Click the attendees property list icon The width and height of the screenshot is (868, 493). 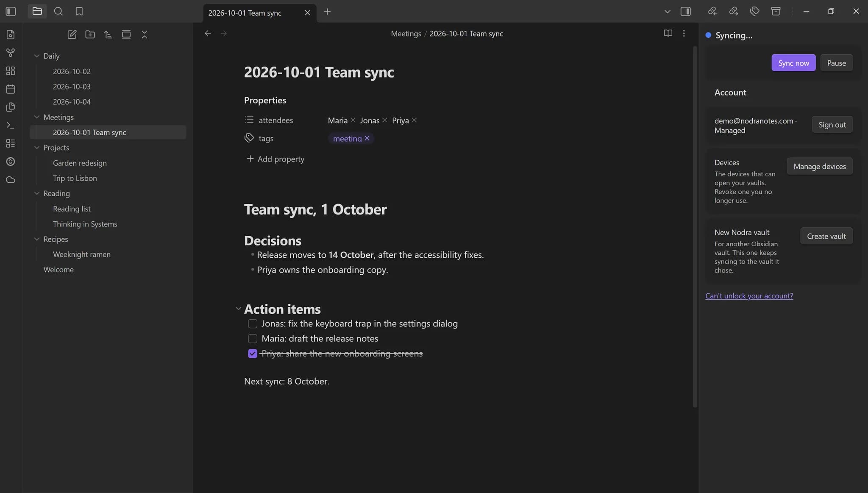pyautogui.click(x=249, y=120)
